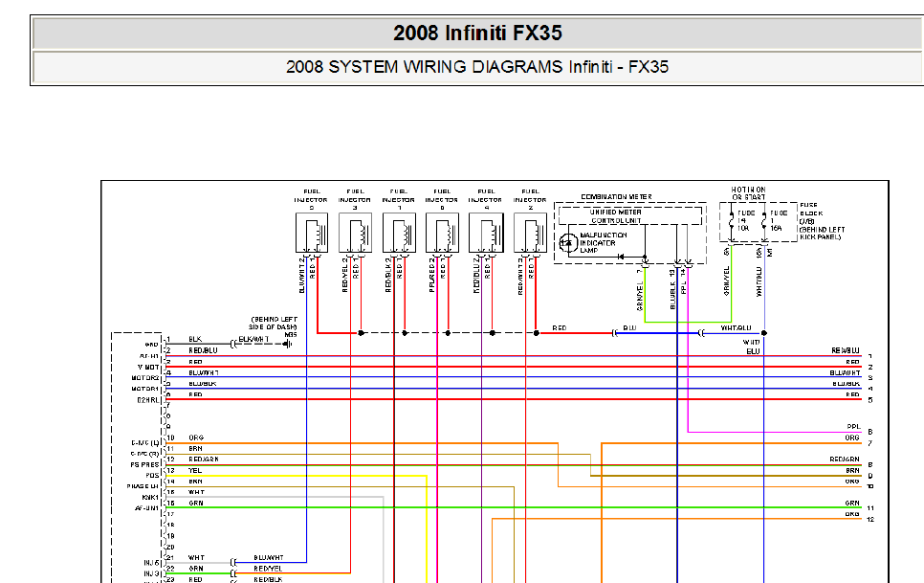The height and width of the screenshot is (583, 924).
Task: Click the 'INJ 5' pin label
Action: point(152,563)
